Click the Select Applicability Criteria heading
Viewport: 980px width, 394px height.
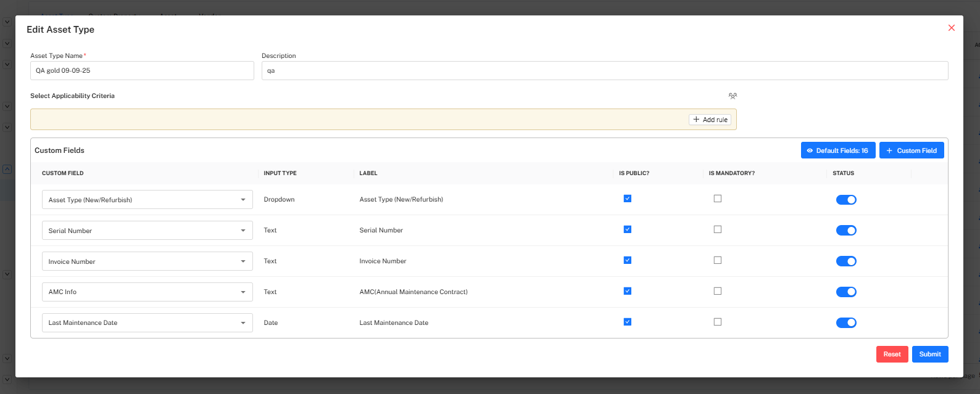point(72,96)
